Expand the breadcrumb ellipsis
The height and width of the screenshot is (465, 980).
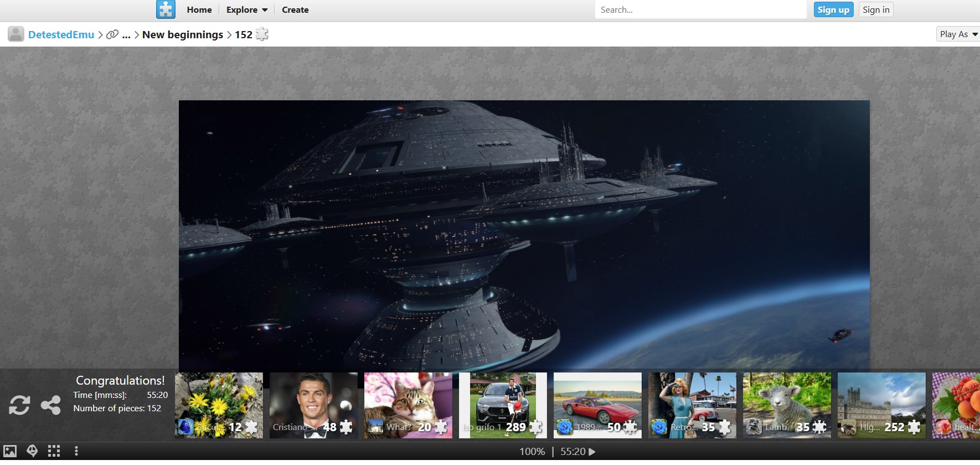126,35
